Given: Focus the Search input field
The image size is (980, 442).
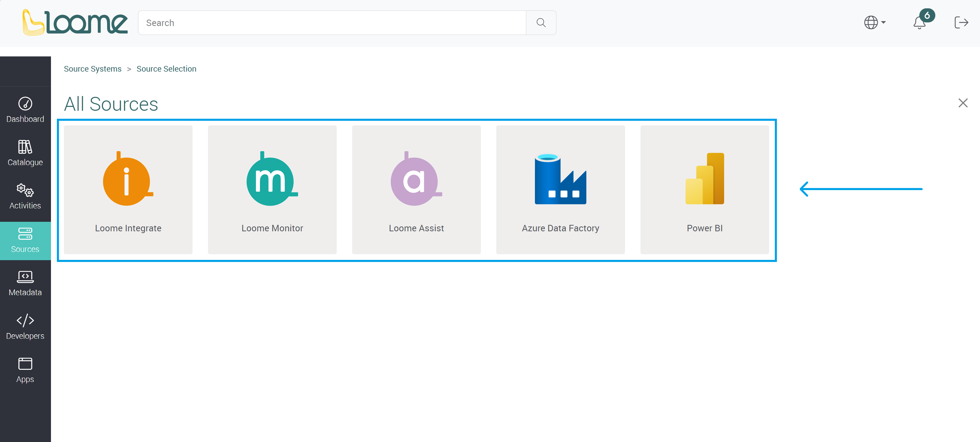Looking at the screenshot, I should coord(332,23).
